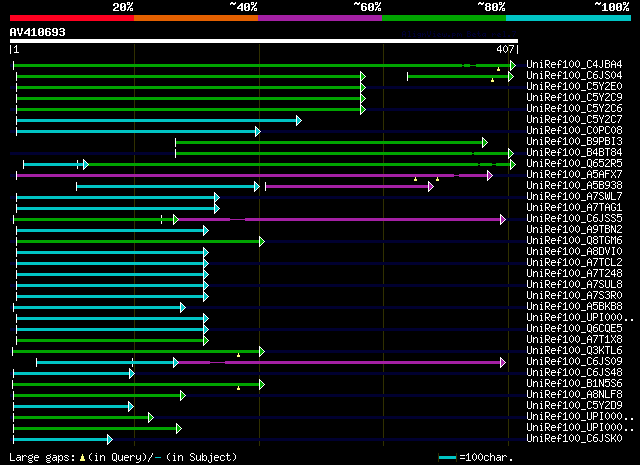This screenshot has width=640, height=465.
Task: Click the green alignment bar for Q8TGM6
Action: click(138, 242)
